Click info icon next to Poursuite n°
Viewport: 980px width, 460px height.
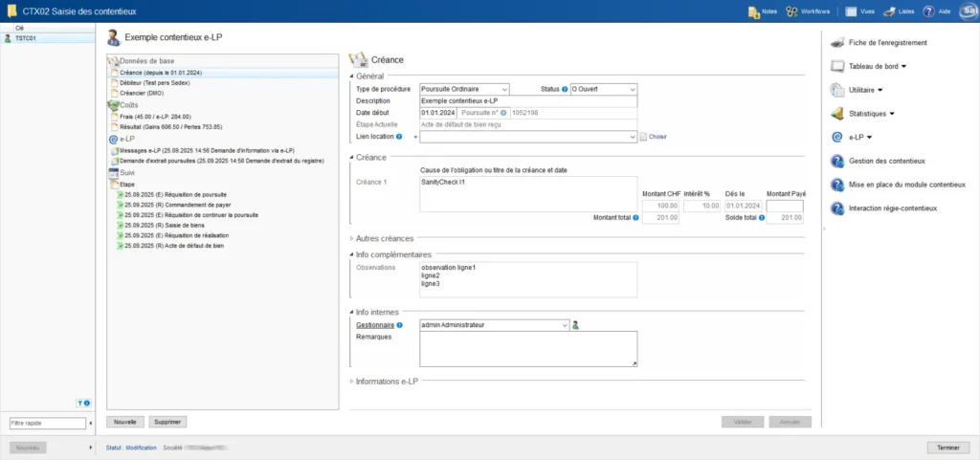[503, 113]
